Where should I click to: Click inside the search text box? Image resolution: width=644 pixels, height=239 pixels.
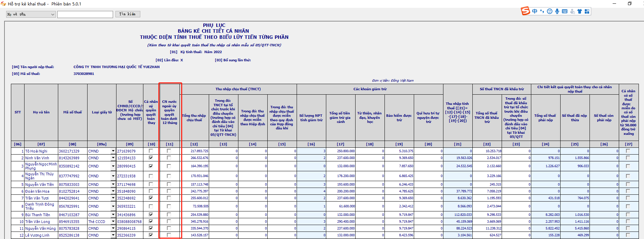tap(85, 14)
